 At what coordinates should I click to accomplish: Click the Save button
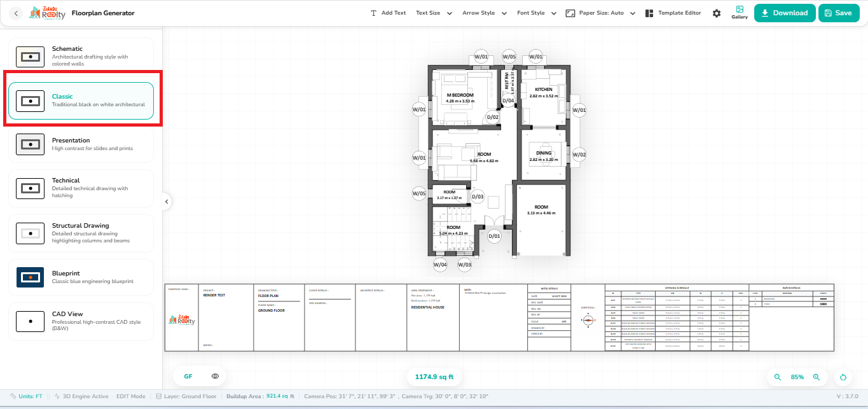click(x=837, y=13)
